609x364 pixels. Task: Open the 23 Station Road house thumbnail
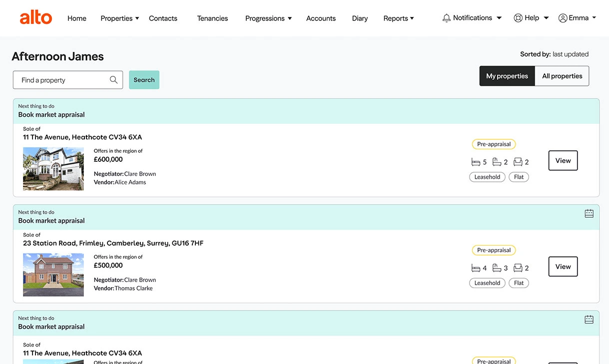53,275
